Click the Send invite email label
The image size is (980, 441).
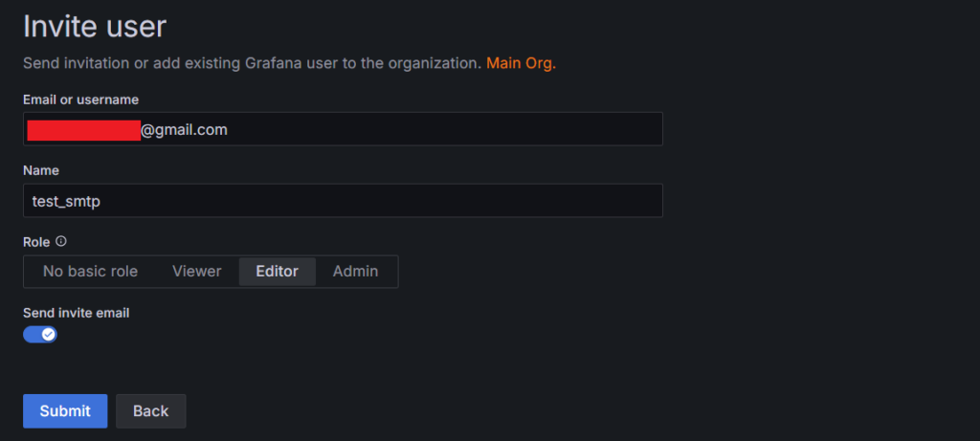(77, 313)
